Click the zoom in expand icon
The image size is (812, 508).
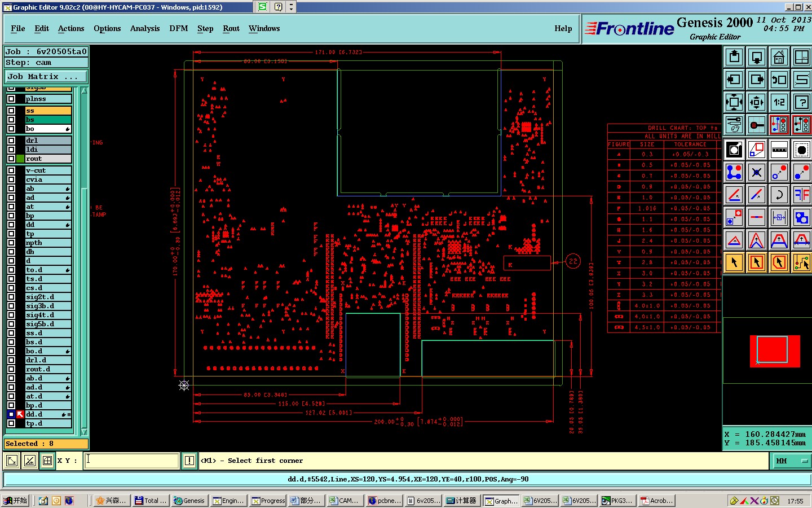[x=734, y=102]
